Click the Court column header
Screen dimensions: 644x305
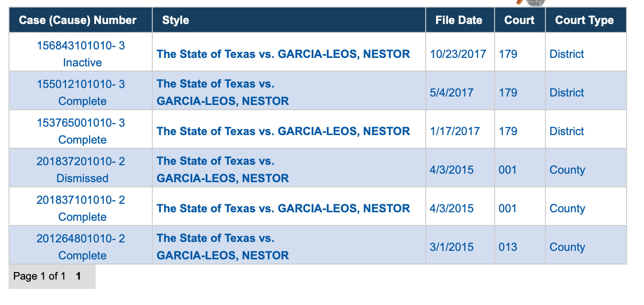(x=519, y=20)
